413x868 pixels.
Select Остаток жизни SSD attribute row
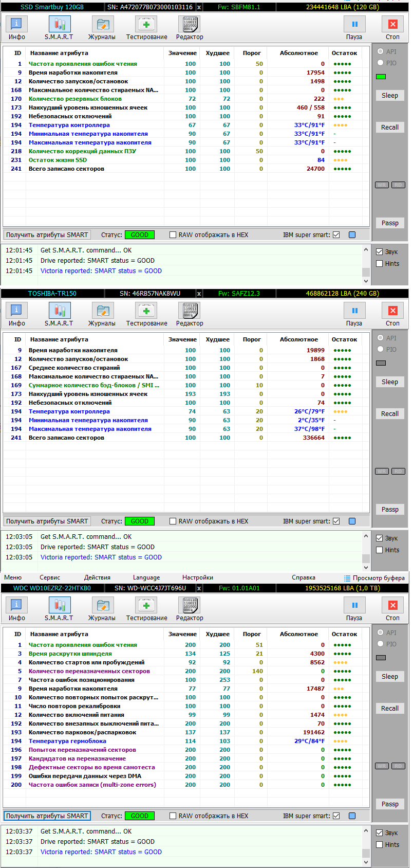click(x=185, y=160)
